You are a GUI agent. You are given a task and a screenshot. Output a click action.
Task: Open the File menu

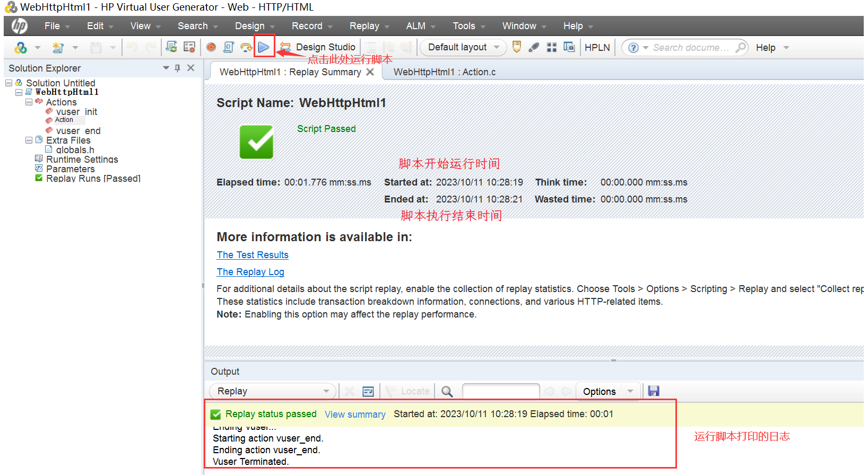57,26
